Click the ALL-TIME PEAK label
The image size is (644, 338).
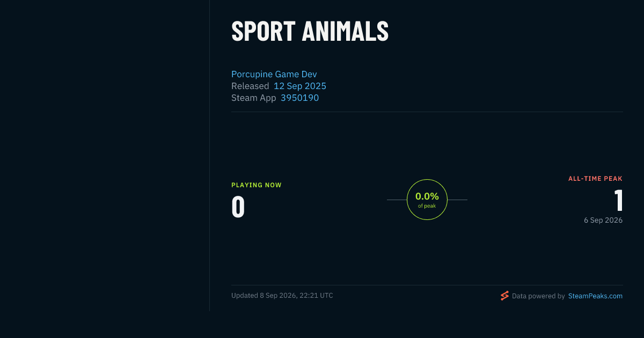(595, 179)
